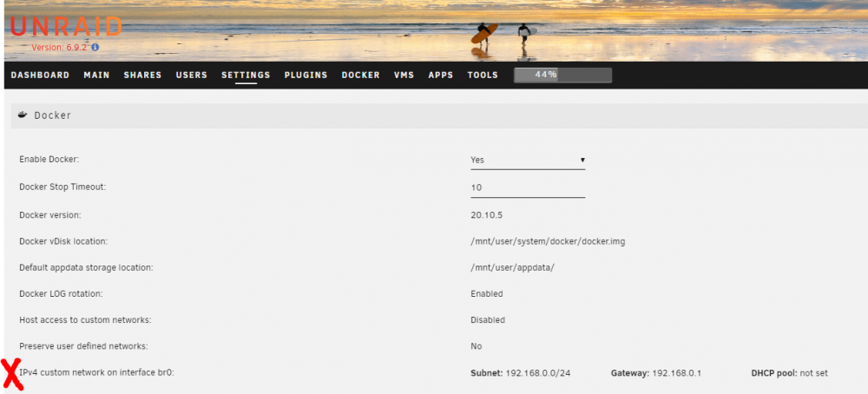Click the 44% progress bar

pyautogui.click(x=563, y=76)
